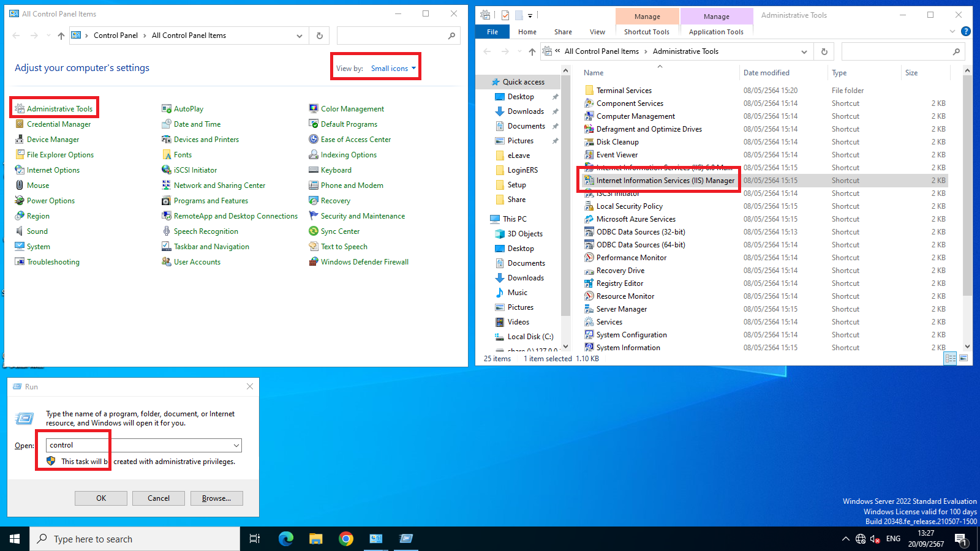The image size is (980, 551).
Task: Expand Administrative Tools address bar dropdown
Action: click(x=804, y=51)
